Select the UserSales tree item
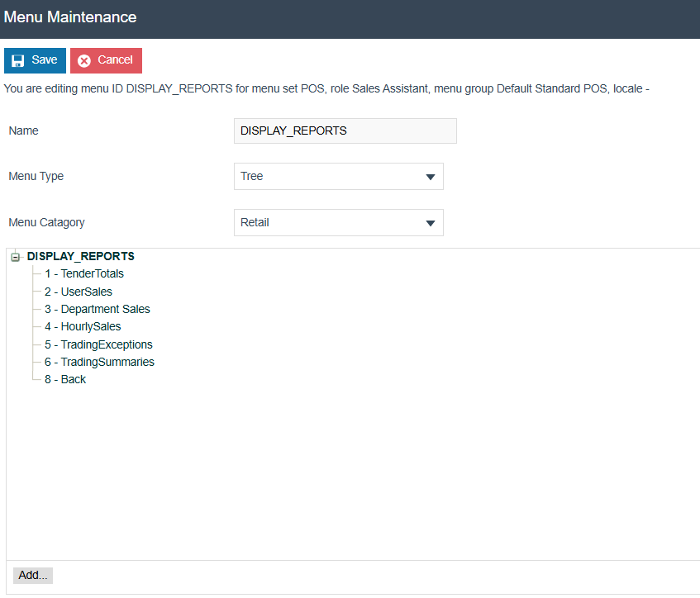 tap(79, 291)
